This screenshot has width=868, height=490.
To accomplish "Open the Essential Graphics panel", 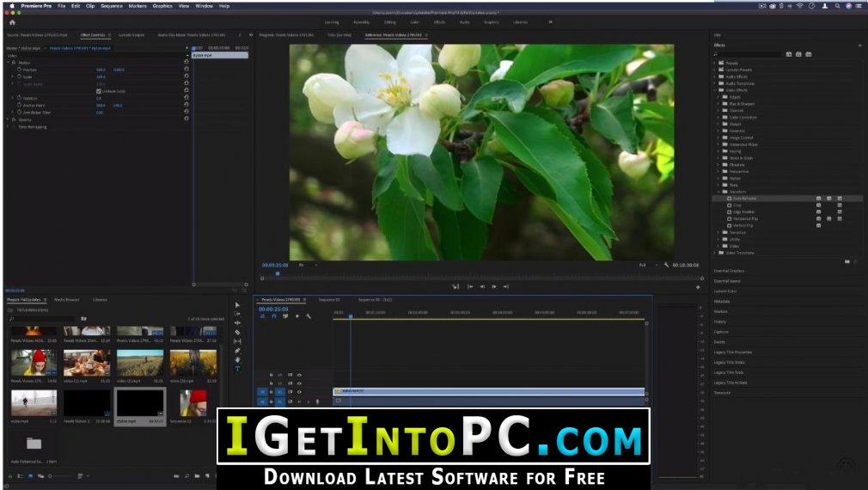I will [x=729, y=271].
